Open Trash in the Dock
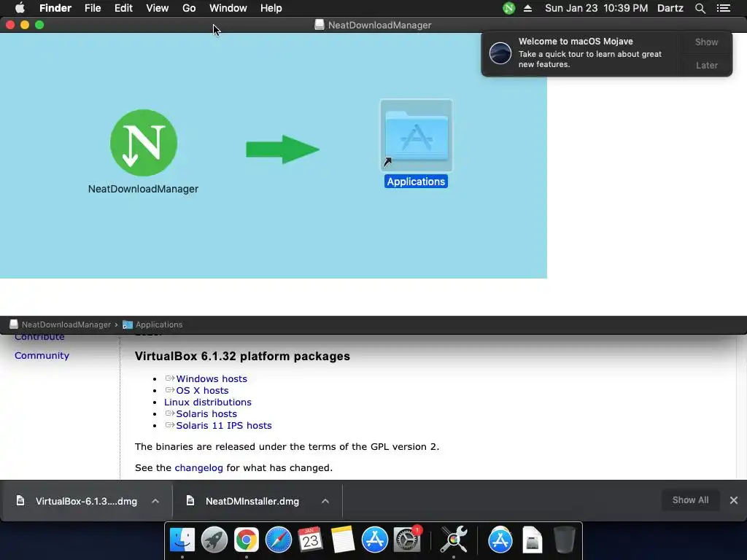Viewport: 747px width, 560px height. click(565, 540)
